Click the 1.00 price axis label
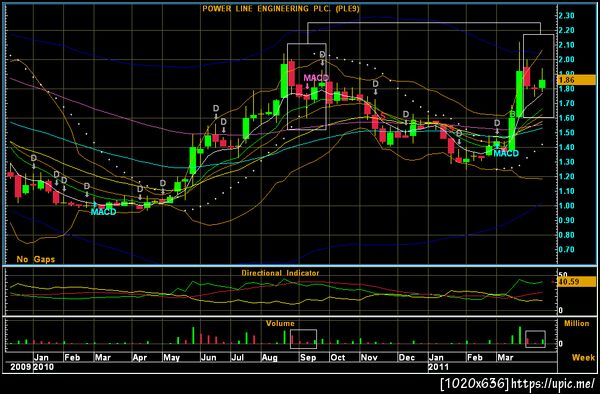Image resolution: width=600 pixels, height=394 pixels. [x=566, y=205]
